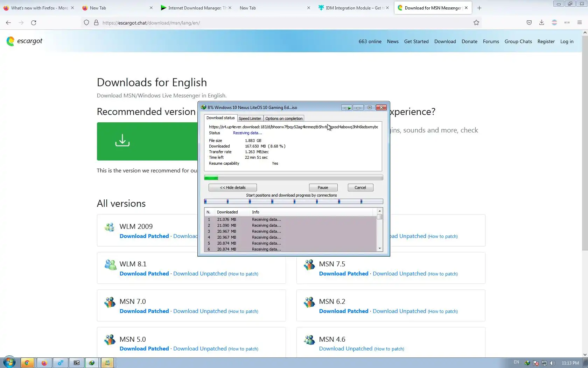Open the News link in site header
Image resolution: width=588 pixels, height=368 pixels.
pos(393,41)
